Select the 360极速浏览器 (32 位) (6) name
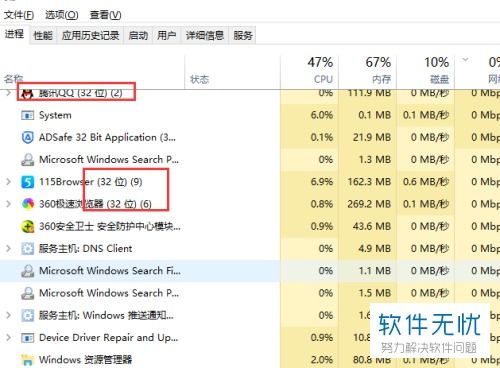This screenshot has height=368, width=500. pos(95,204)
